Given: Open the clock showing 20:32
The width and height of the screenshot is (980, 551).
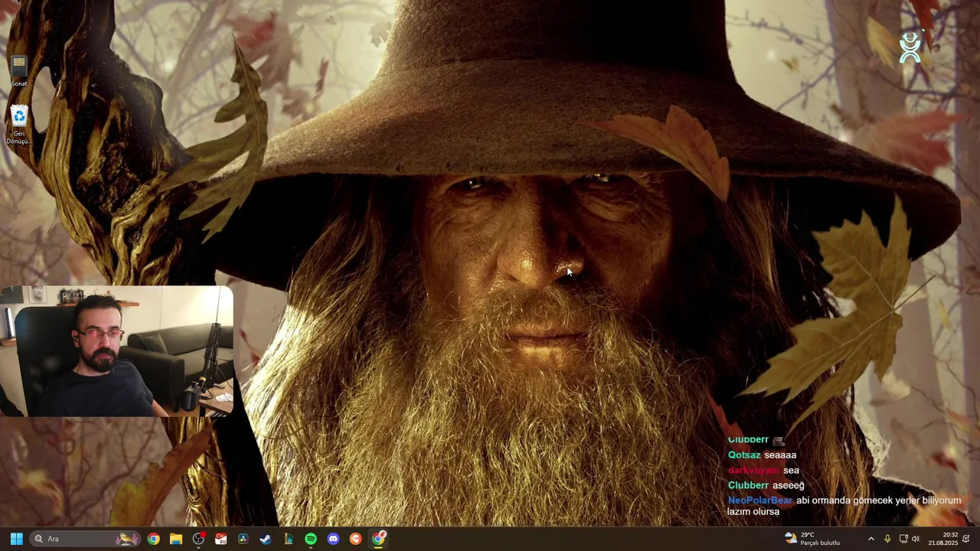Looking at the screenshot, I should pos(942,539).
